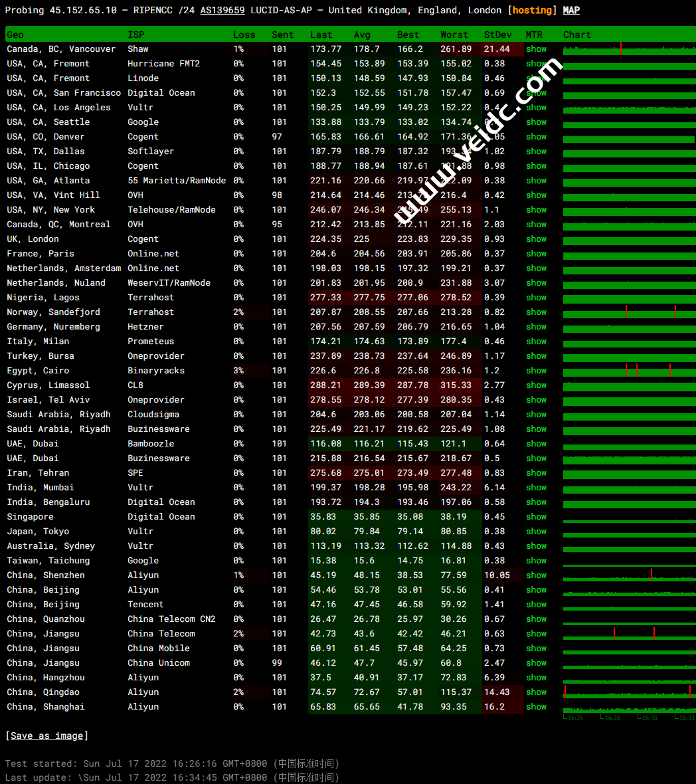The image size is (696, 784).
Task: Click StDev value 21.44 for Vancouver
Action: [497, 49]
